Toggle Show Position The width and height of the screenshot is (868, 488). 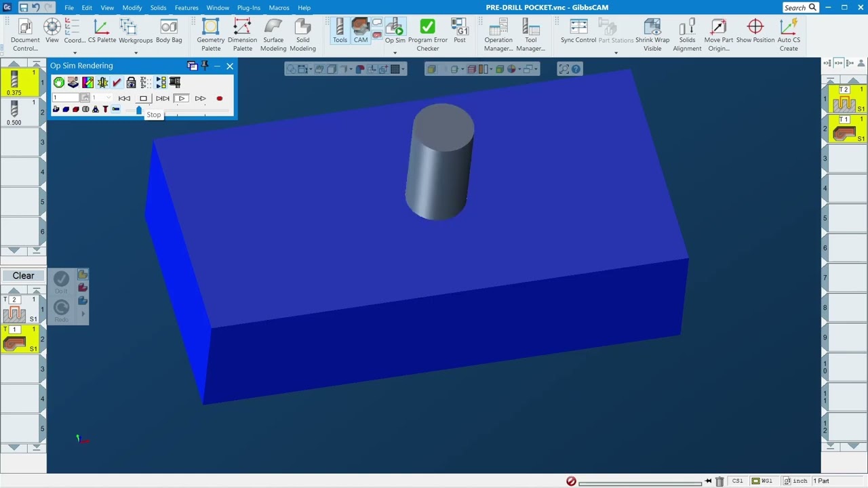tap(755, 31)
